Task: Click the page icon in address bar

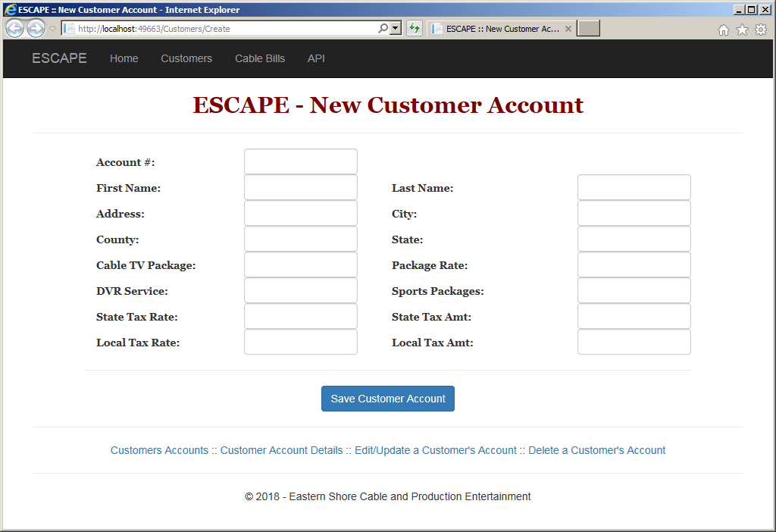Action: 69,28
